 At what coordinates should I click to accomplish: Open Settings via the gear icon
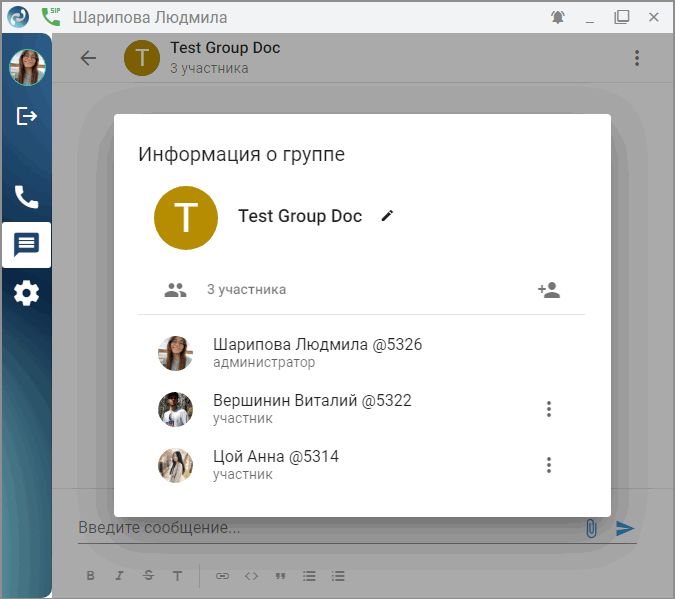(27, 293)
